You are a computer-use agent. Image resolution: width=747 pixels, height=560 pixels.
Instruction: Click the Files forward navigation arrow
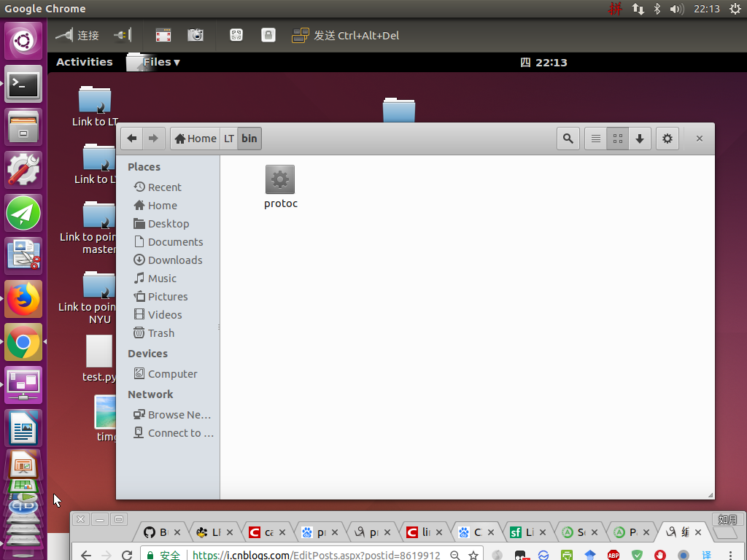(153, 139)
